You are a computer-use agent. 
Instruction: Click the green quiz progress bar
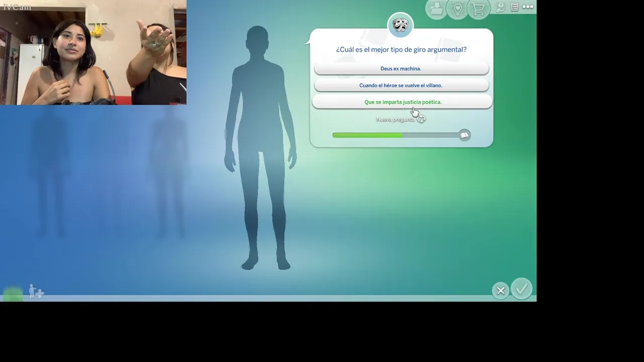(396, 135)
